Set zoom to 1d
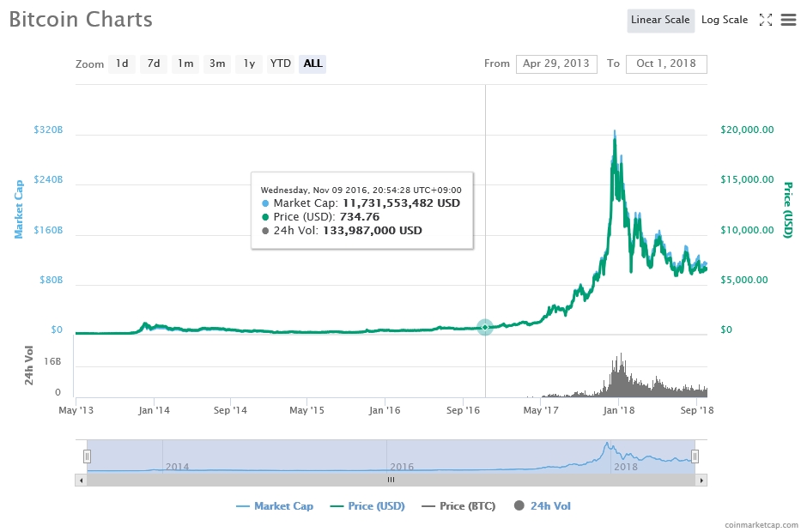Viewport: 807px width, 532px height. (122, 63)
